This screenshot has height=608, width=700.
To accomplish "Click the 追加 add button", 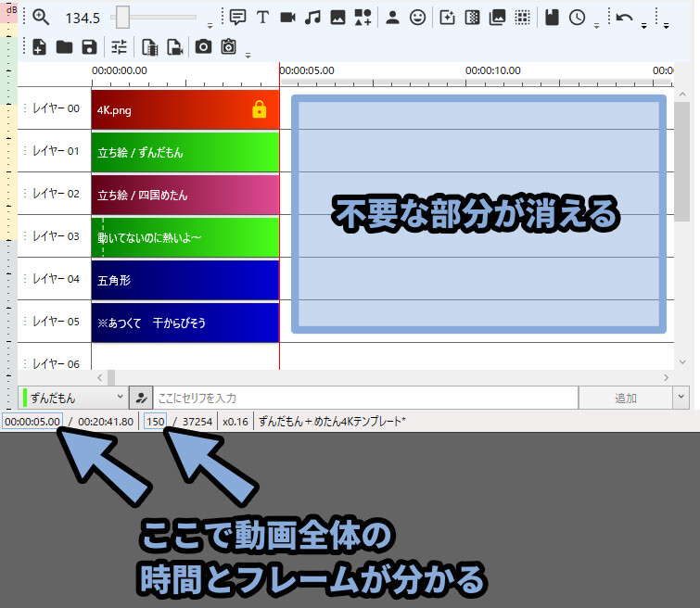I will pyautogui.click(x=626, y=398).
